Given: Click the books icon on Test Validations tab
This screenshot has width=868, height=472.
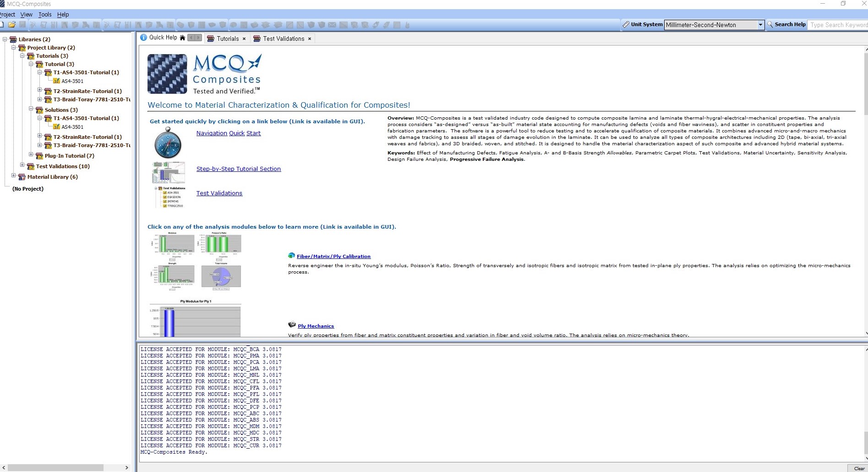Looking at the screenshot, I should click(257, 38).
